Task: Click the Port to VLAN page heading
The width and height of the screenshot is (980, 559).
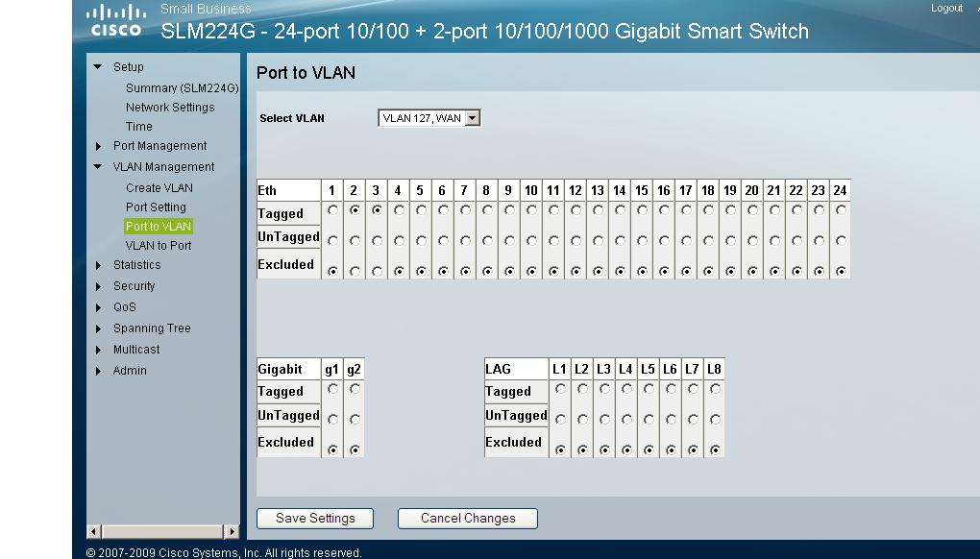Action: tap(306, 73)
